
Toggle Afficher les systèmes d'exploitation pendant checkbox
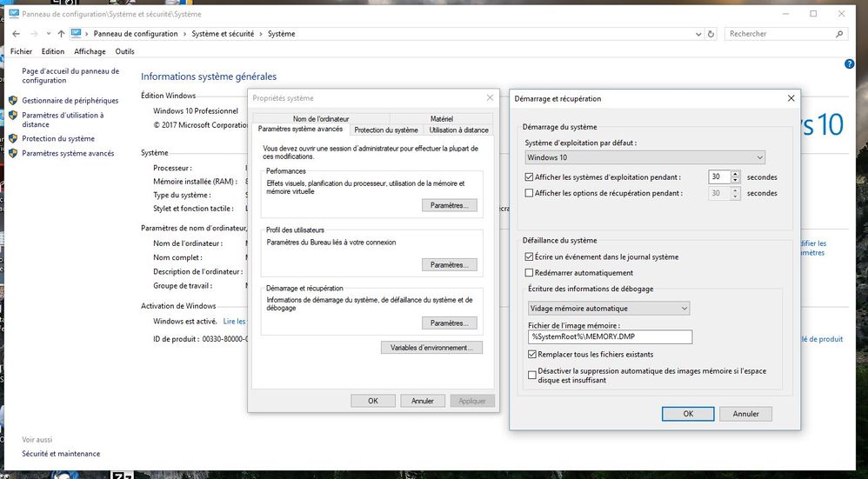529,177
